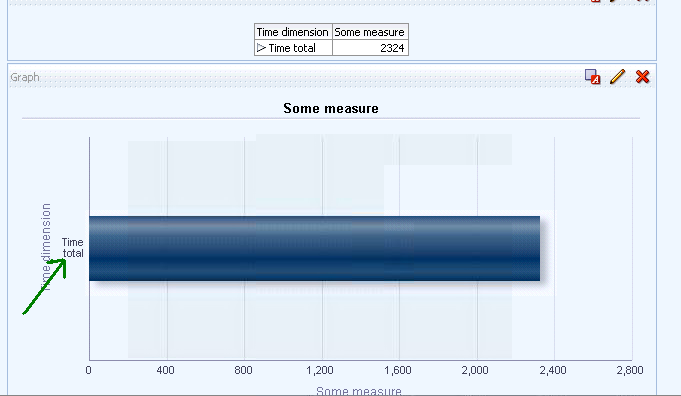Image resolution: width=681 pixels, height=396 pixels.
Task: Click the Some measure x-axis title
Action: (359, 391)
